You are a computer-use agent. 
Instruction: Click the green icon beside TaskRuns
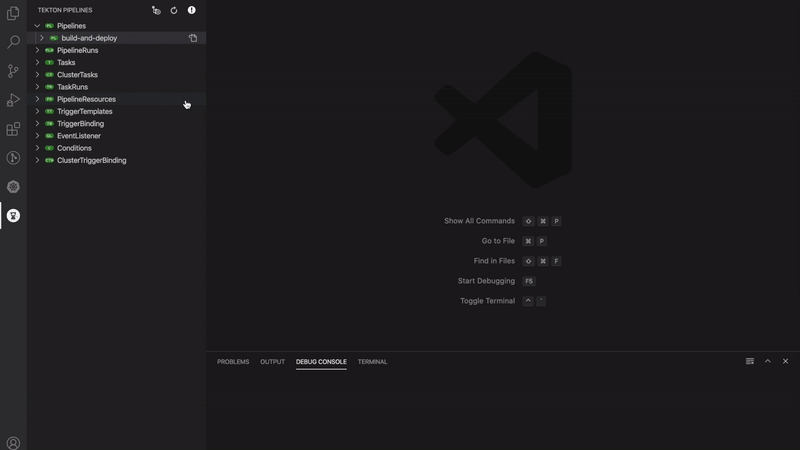pos(49,87)
